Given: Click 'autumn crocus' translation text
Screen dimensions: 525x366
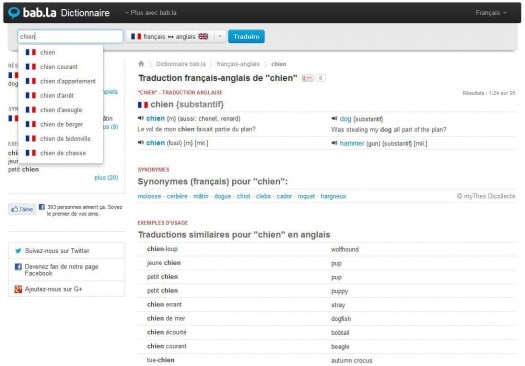Looking at the screenshot, I should pos(352,361).
